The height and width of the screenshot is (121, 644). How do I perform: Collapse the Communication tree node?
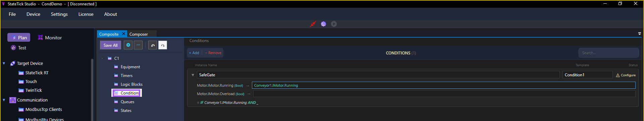click(4, 100)
